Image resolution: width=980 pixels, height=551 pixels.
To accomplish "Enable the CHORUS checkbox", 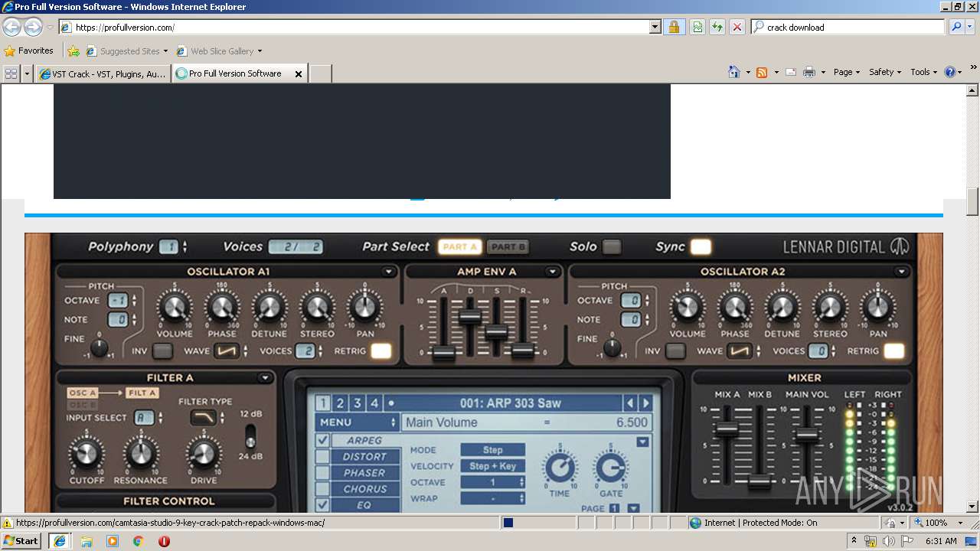I will [322, 488].
